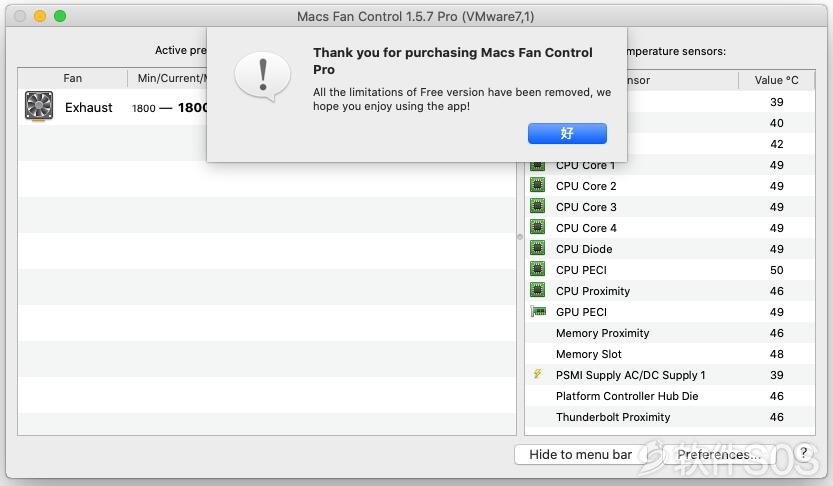Select Platform Controller Hub Die row
The height and width of the screenshot is (486, 833).
(670, 396)
